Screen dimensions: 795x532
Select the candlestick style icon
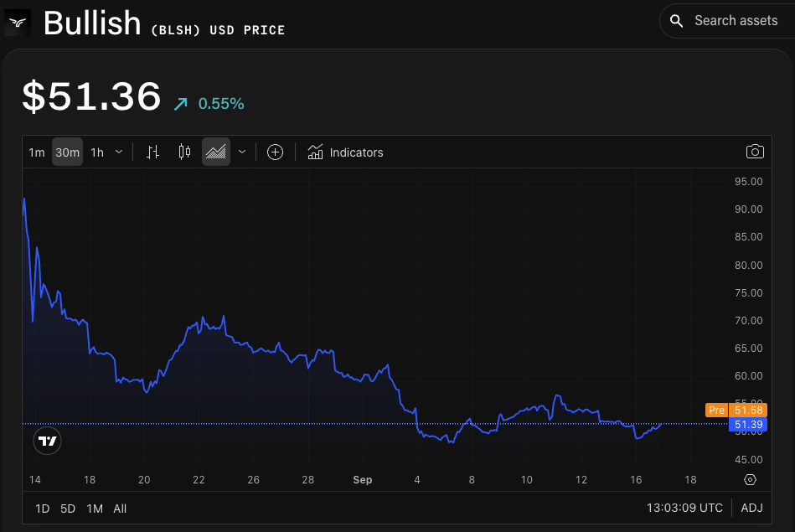[184, 152]
